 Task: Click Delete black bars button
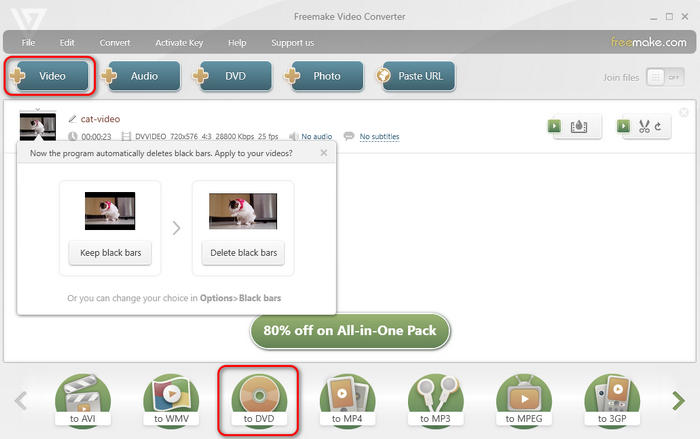coord(243,253)
